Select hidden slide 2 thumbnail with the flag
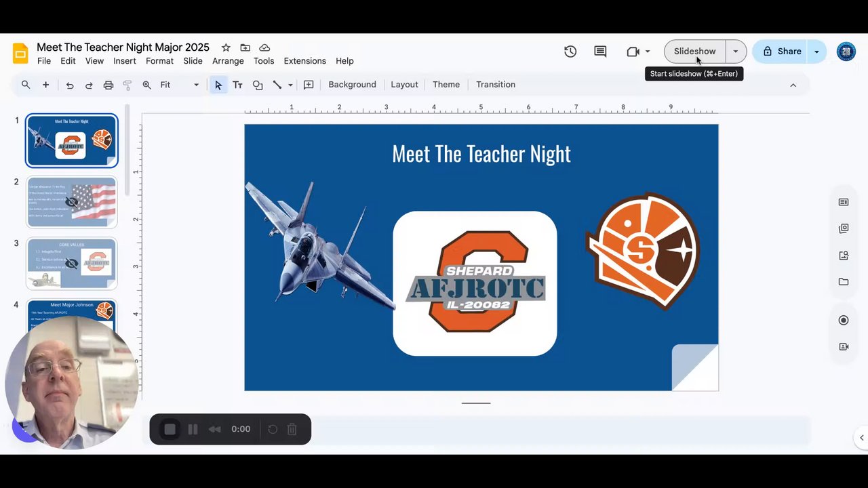This screenshot has width=868, height=488. pyautogui.click(x=72, y=202)
